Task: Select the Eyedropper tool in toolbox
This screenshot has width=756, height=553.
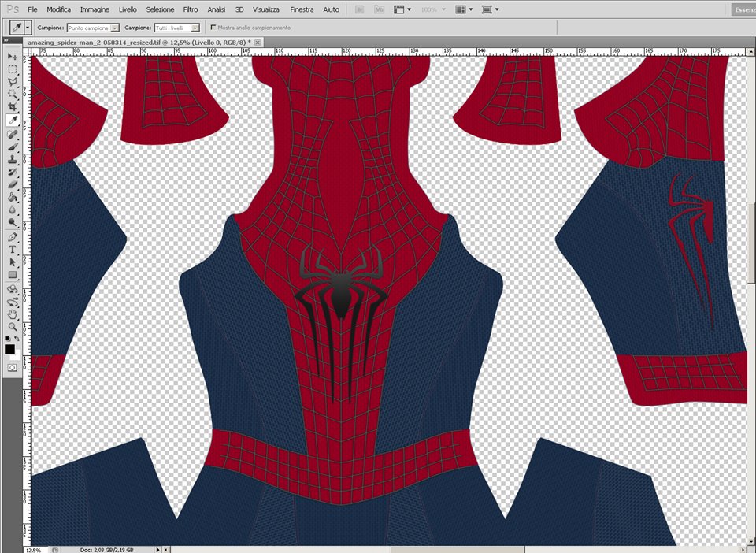Action: click(13, 120)
